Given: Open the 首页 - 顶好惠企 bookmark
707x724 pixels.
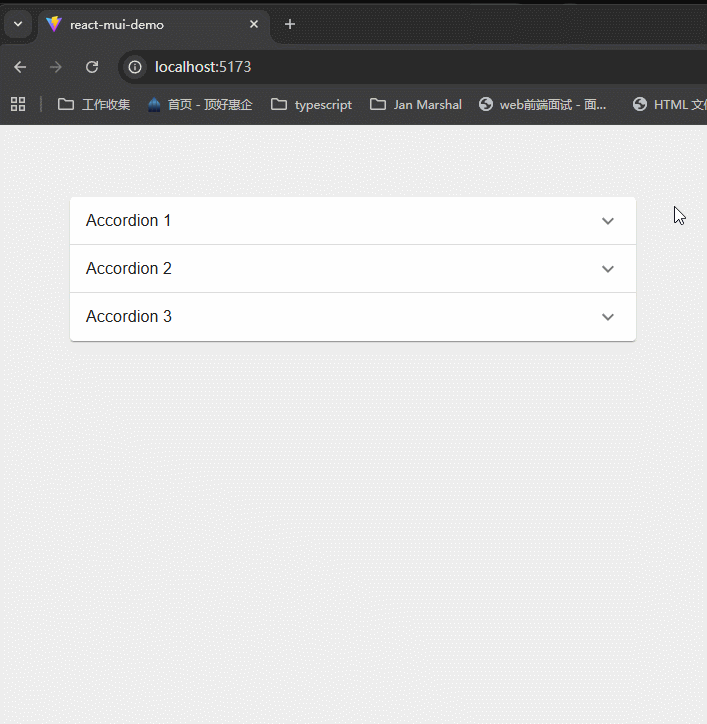Looking at the screenshot, I should (x=200, y=104).
